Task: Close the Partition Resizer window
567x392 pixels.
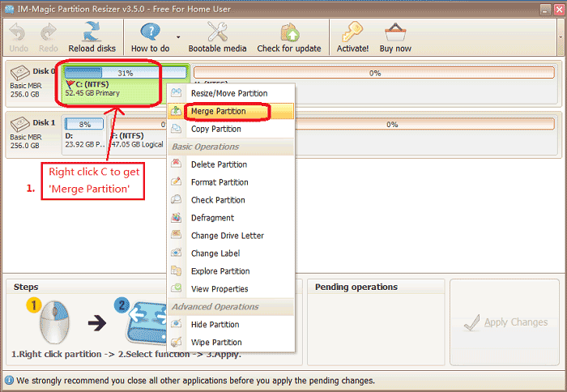Action: pos(559,10)
